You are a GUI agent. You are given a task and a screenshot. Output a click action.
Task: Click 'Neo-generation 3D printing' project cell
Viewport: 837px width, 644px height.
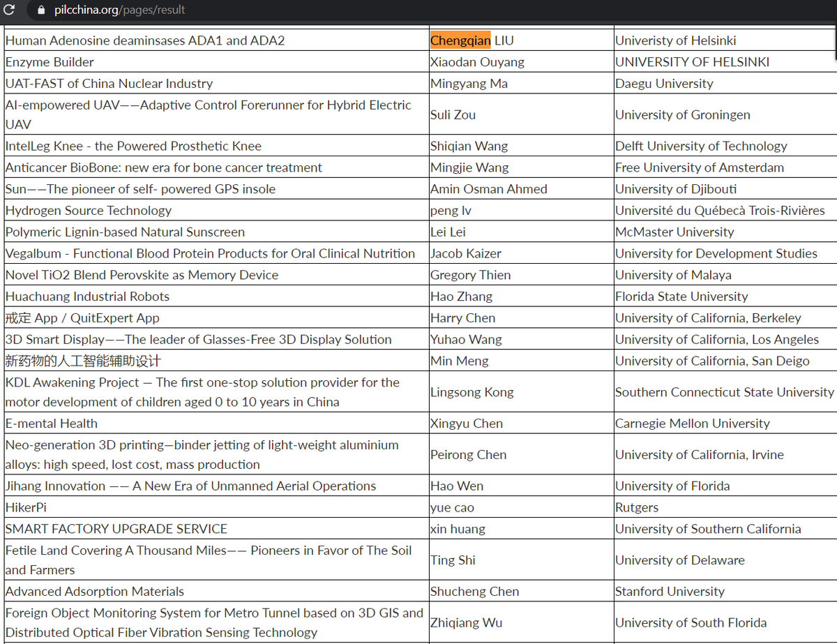216,455
